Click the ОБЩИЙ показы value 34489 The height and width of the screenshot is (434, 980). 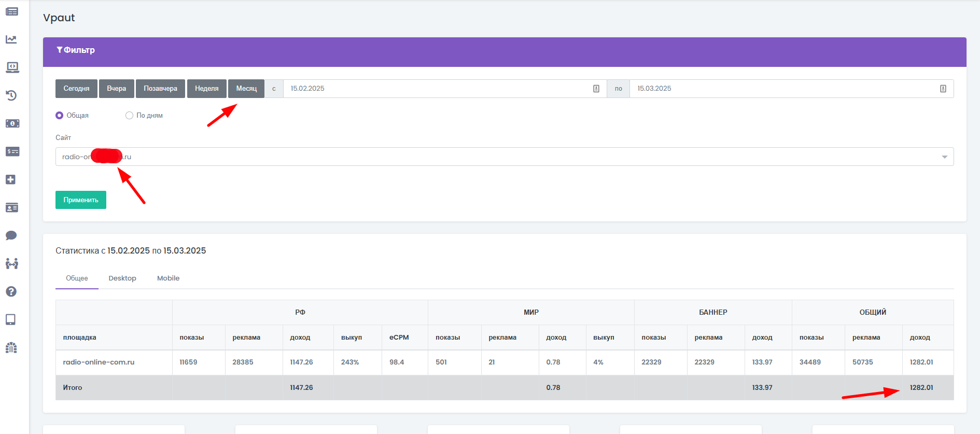click(x=810, y=362)
